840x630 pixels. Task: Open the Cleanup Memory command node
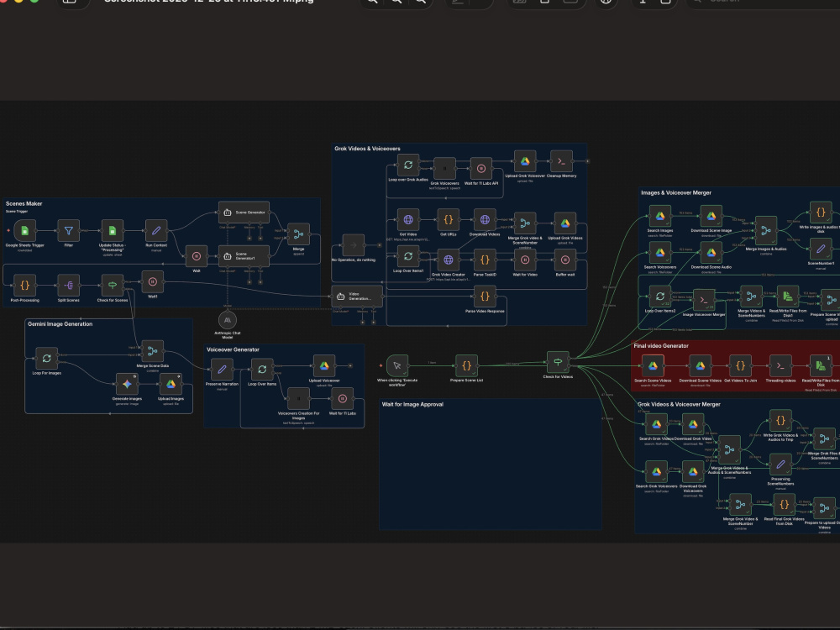(x=561, y=160)
